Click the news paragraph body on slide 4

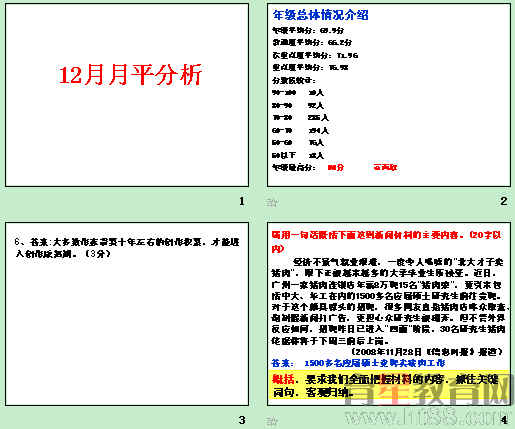389,301
